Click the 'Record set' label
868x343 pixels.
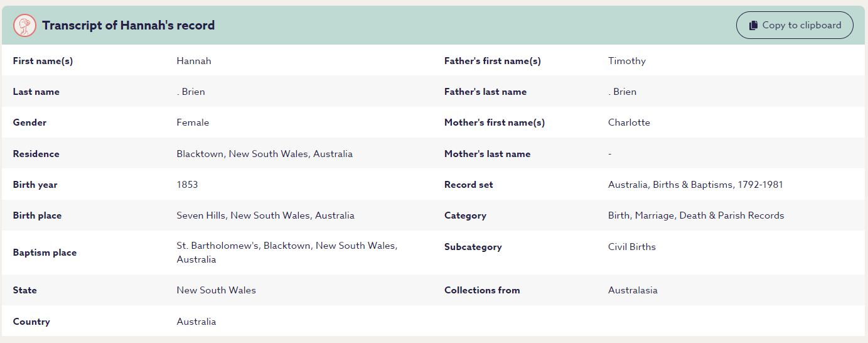468,185
